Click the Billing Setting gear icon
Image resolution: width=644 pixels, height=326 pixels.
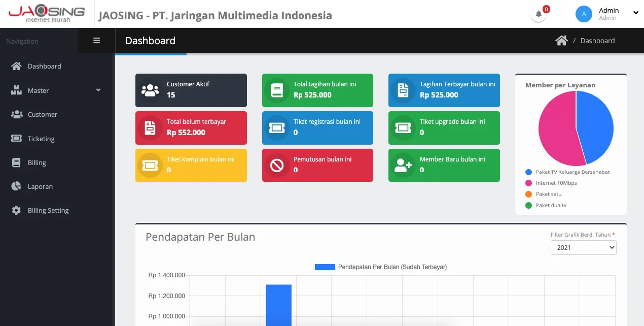(16, 210)
